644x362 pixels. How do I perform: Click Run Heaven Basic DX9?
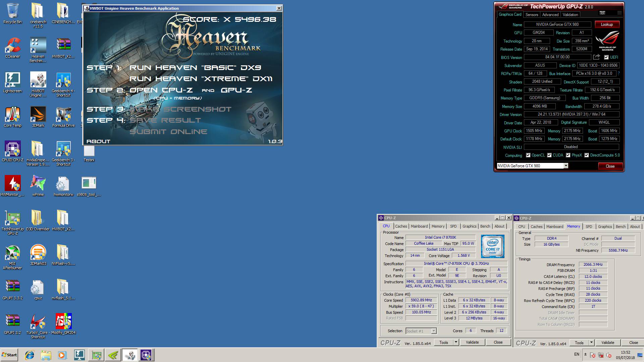click(195, 68)
